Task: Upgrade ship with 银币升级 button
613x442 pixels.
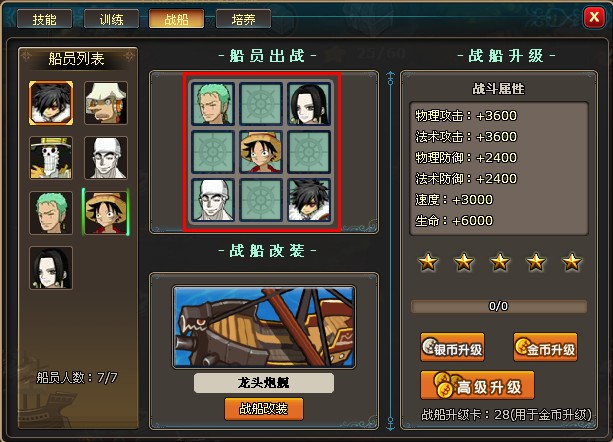Action: coord(452,347)
